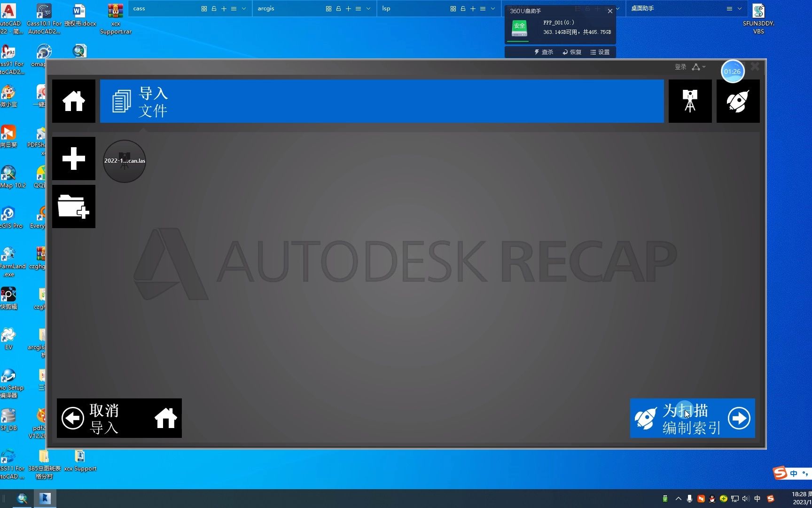
Task: Click the Sogou S tray icon
Action: (771, 499)
